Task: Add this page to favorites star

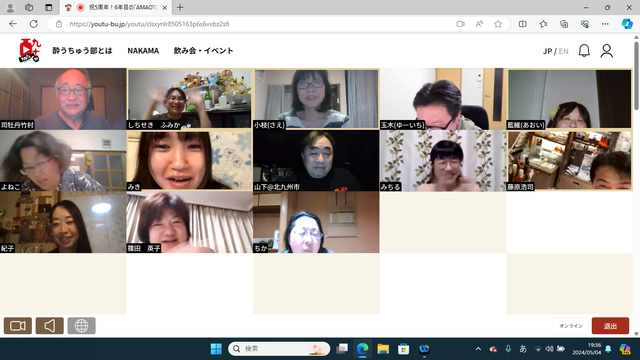Action: pos(498,24)
